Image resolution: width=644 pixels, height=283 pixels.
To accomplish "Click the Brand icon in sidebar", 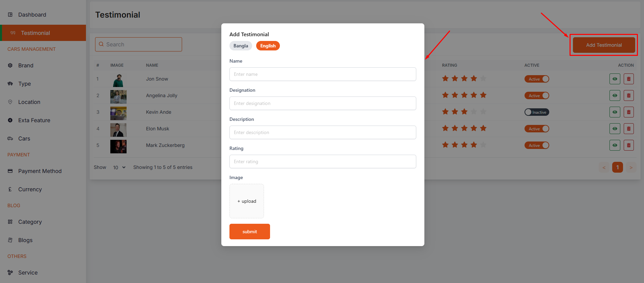I will point(10,65).
